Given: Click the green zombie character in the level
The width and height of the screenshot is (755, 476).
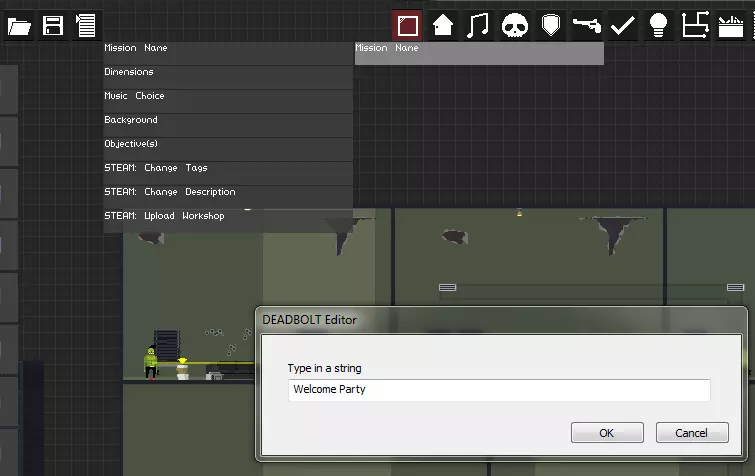Looking at the screenshot, I should (151, 362).
